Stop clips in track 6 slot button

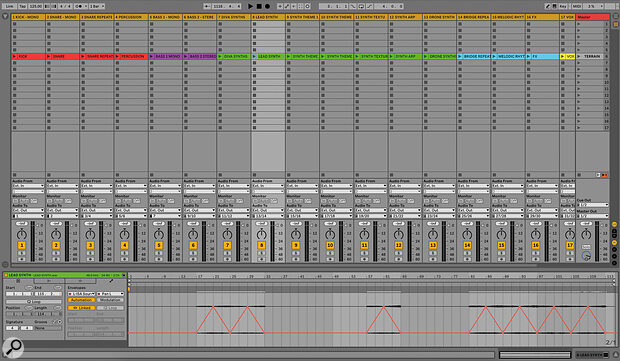click(186, 175)
